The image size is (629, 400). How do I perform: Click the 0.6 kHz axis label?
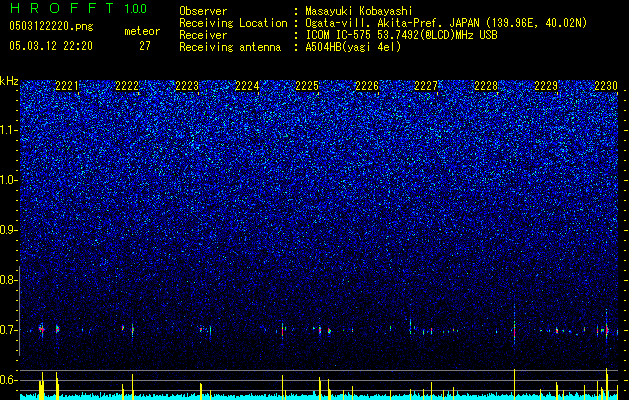click(x=8, y=380)
